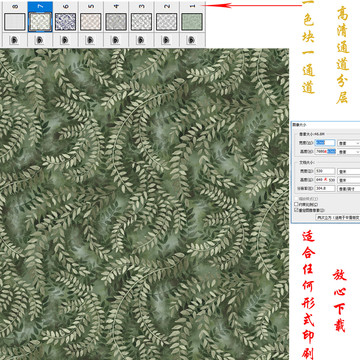The height and width of the screenshot is (360, 360).
Task: Select the blank layer 8 thumbnail
Action: [15, 22]
